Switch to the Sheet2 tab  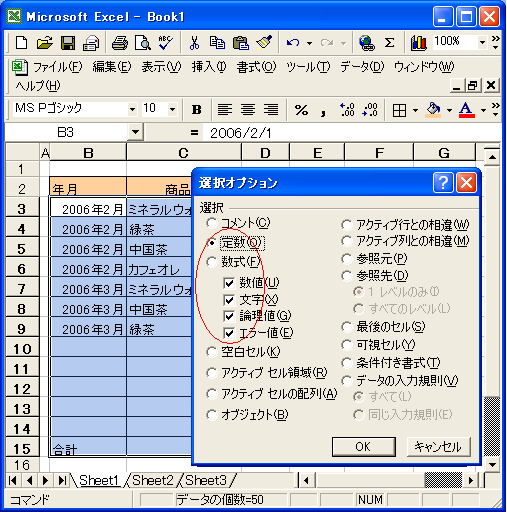coord(153,480)
